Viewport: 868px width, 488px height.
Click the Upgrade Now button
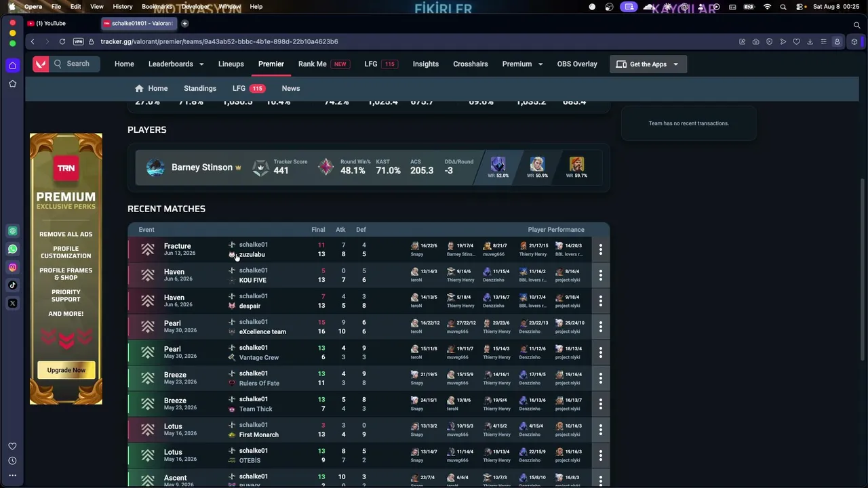point(66,370)
